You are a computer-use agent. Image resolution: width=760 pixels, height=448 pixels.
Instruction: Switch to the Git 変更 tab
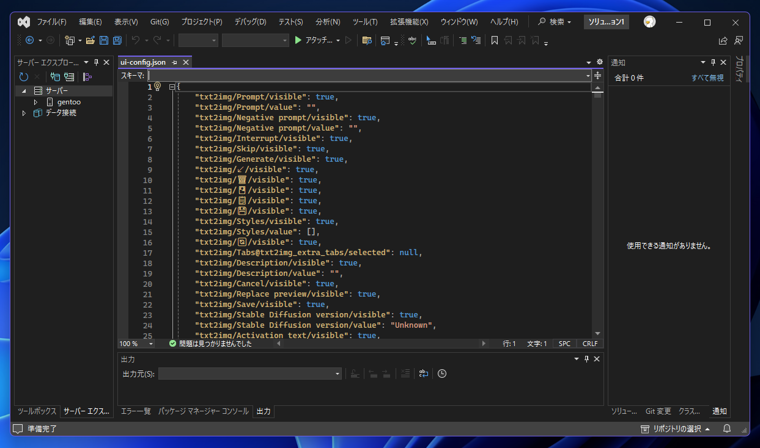pos(658,411)
